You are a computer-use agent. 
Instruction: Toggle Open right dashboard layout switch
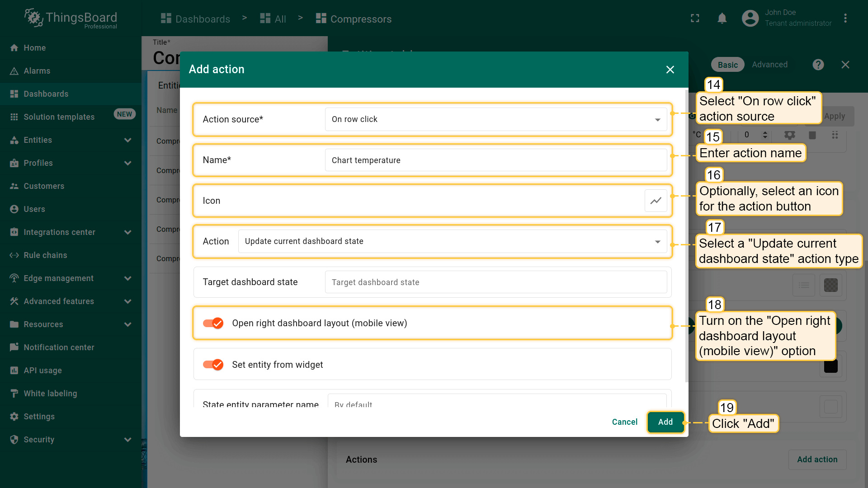tap(213, 323)
